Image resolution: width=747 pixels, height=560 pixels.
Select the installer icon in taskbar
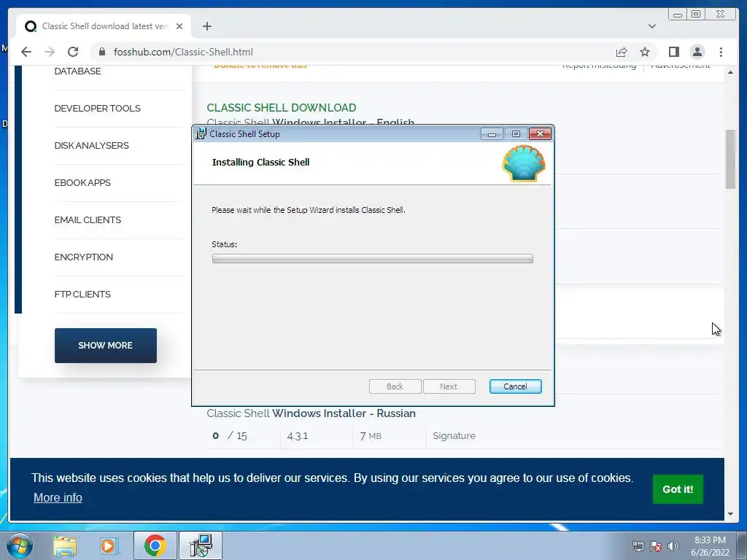[201, 545]
